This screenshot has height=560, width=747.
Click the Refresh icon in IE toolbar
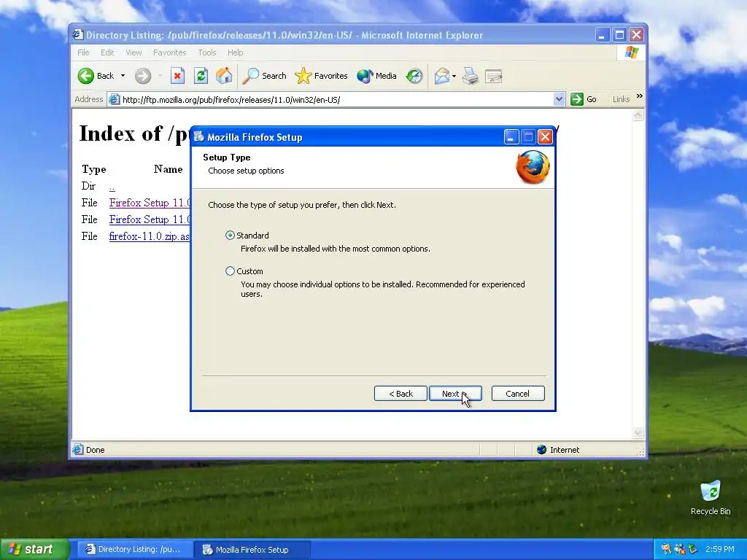click(201, 76)
